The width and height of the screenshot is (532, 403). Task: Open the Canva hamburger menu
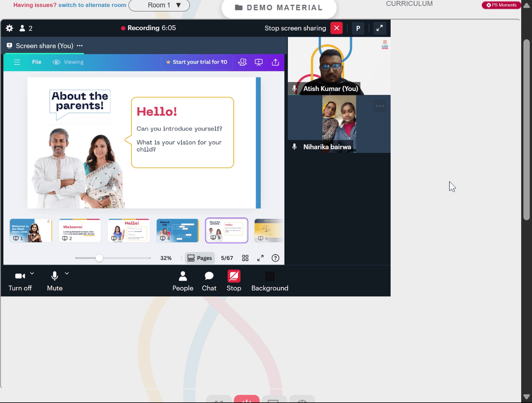(x=17, y=62)
